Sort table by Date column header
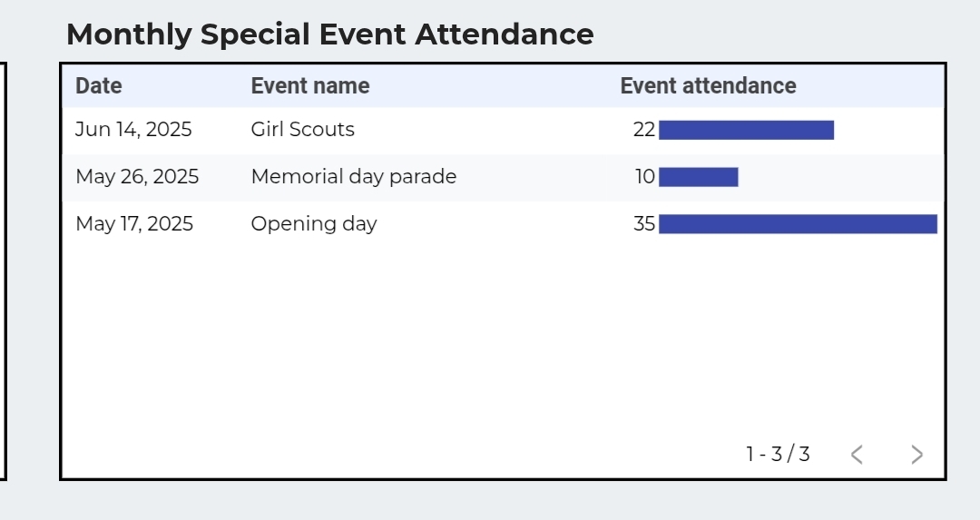This screenshot has height=520, width=980. point(99,86)
